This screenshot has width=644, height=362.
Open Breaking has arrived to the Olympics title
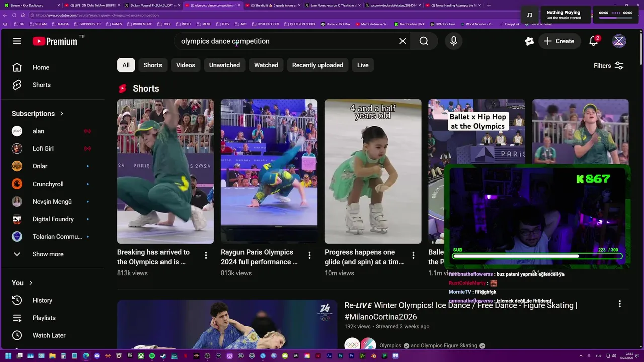click(x=153, y=257)
